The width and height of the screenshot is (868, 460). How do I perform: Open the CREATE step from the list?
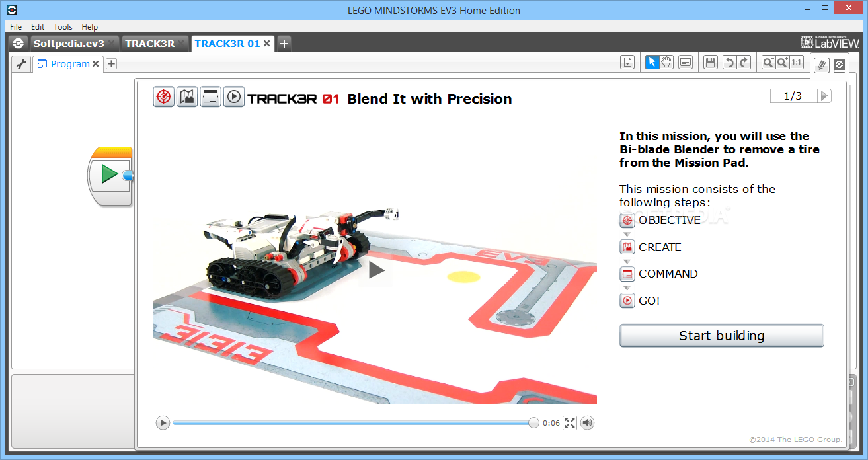point(651,247)
